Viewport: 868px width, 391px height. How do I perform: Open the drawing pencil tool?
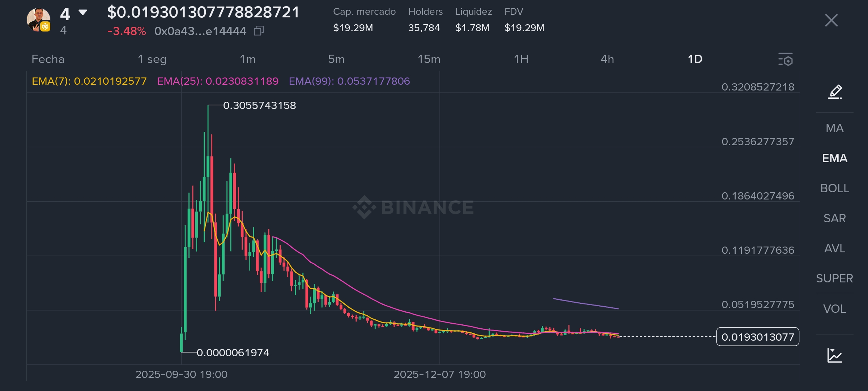(835, 92)
